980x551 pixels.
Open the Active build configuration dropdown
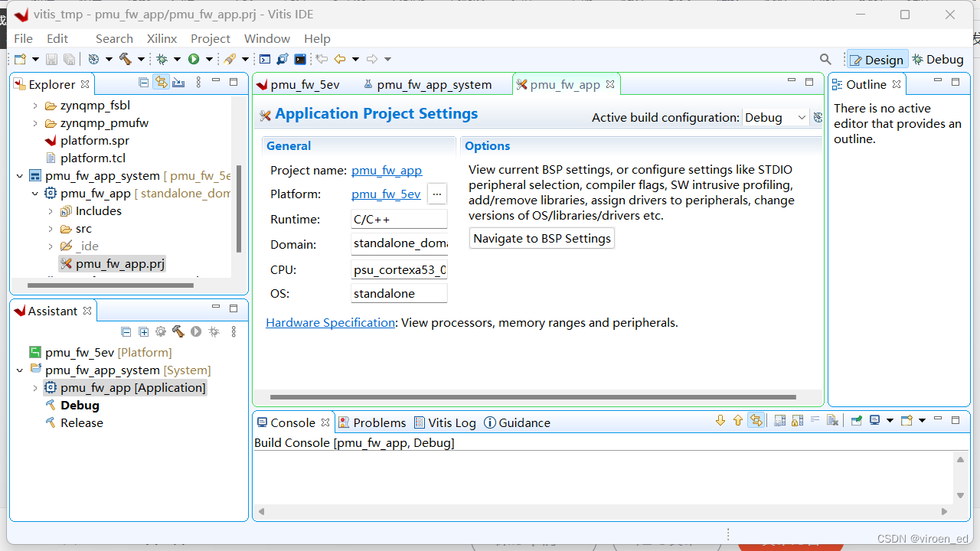(800, 117)
